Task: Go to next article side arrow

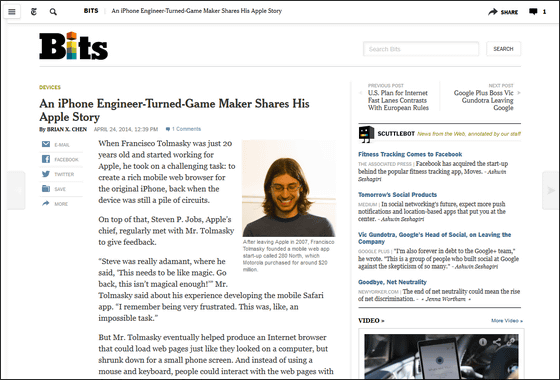Action: pos(551,190)
